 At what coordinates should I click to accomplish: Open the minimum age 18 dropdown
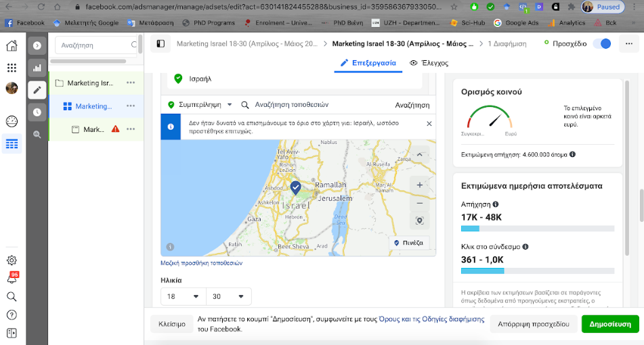pos(184,296)
